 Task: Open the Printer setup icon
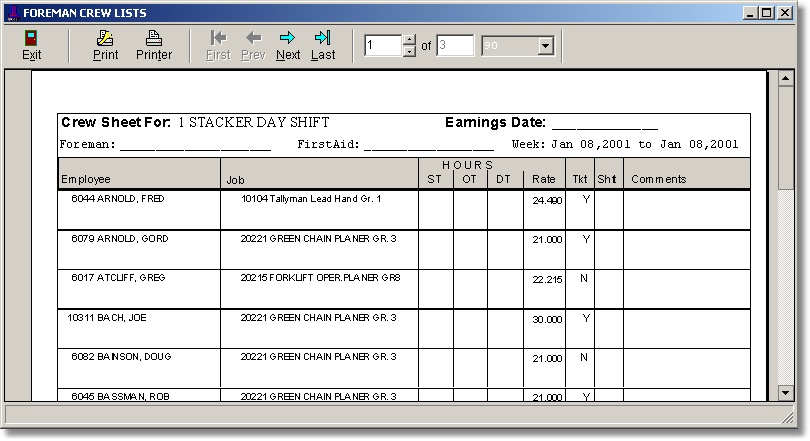(x=153, y=45)
